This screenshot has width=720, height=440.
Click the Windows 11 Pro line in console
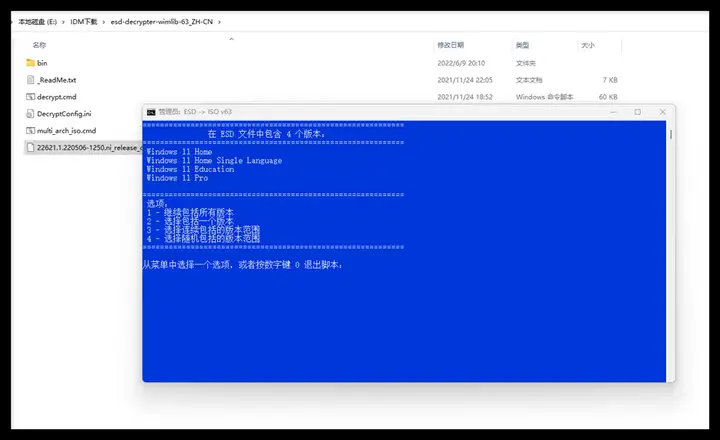[x=177, y=178]
